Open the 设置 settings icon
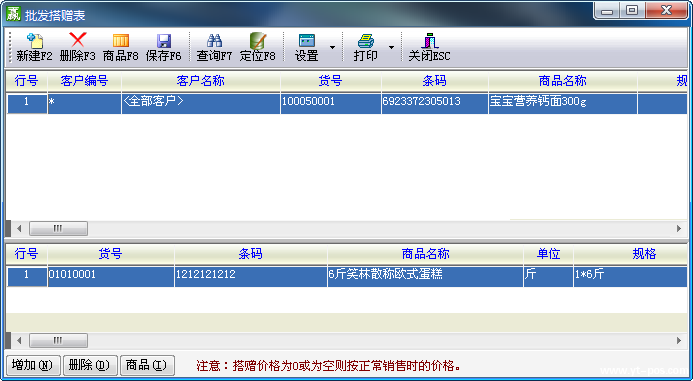The image size is (693, 381). click(x=307, y=41)
